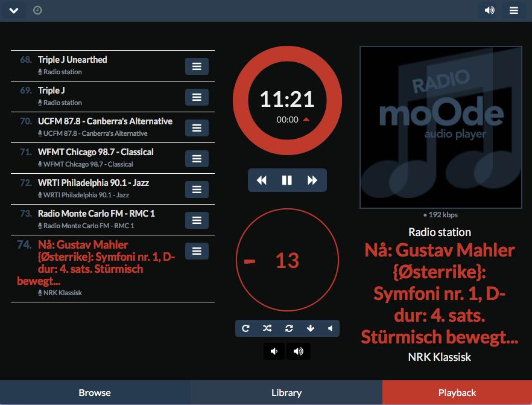Screen dimensions: 532x405
Task: Click NRK Klassisk label under the title
Action: [440, 357]
